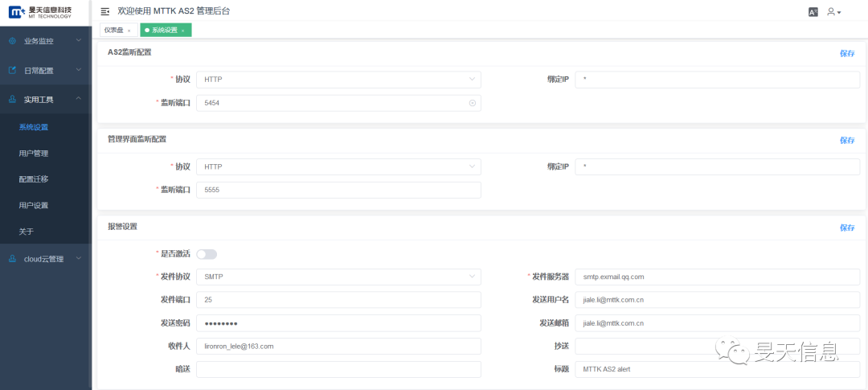Viewport: 868px width, 390px height.
Task: Click the 发送邮箱 input field
Action: point(718,323)
